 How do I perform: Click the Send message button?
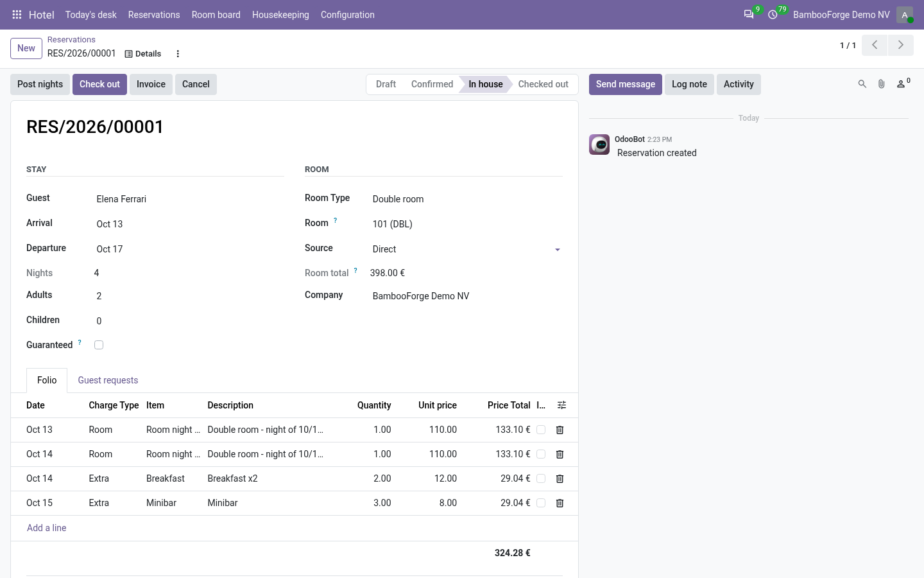pos(626,84)
